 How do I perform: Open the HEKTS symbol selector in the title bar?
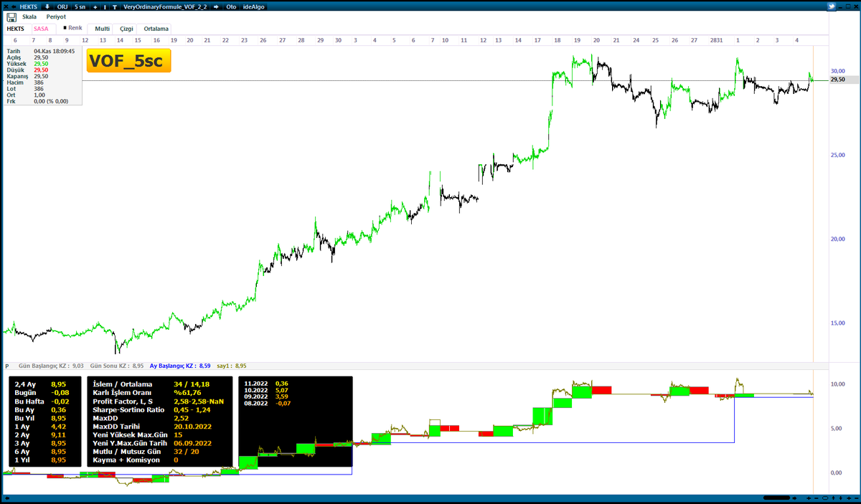(x=29, y=6)
